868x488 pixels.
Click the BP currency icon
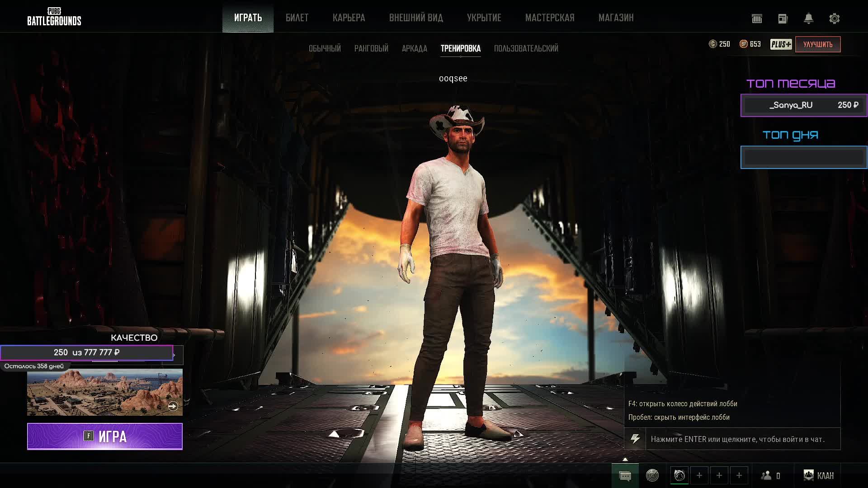pyautogui.click(x=744, y=44)
